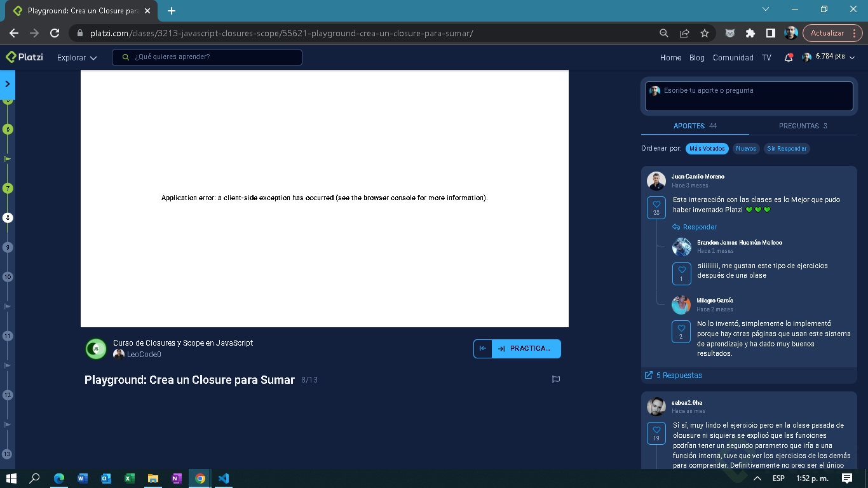The image size is (868, 488).
Task: Jump to class 10 in the course timeline
Action: pos(8,276)
